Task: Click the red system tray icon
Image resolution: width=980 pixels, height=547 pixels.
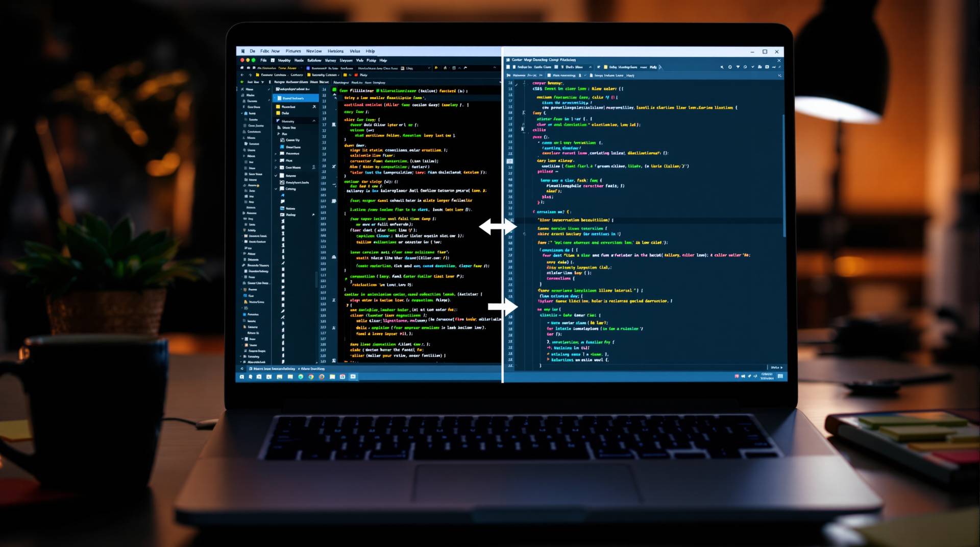Action: pos(737,376)
